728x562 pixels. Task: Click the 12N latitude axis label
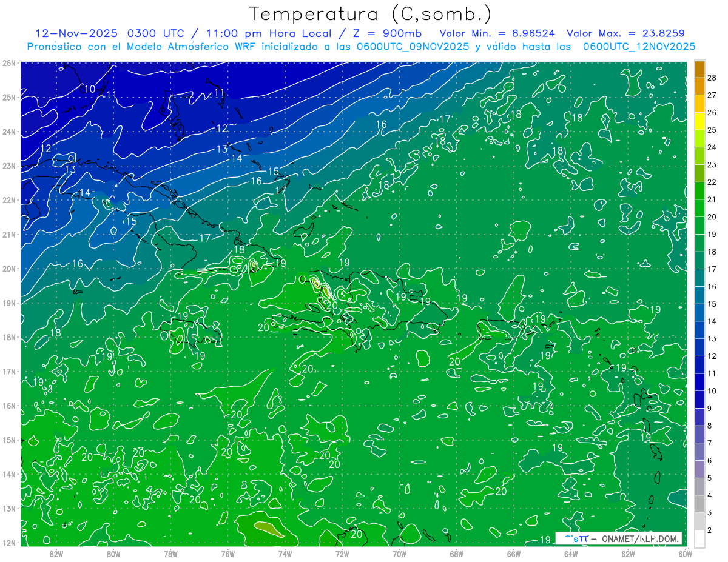tap(9, 543)
